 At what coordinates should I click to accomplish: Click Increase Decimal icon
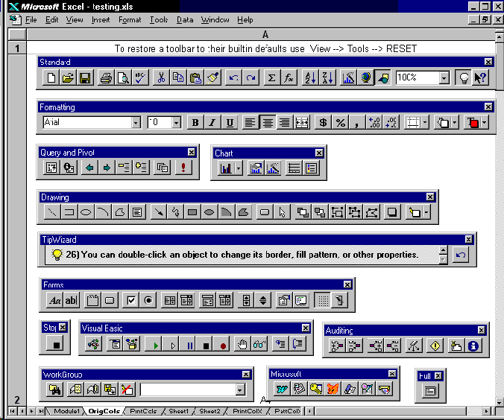click(x=374, y=122)
